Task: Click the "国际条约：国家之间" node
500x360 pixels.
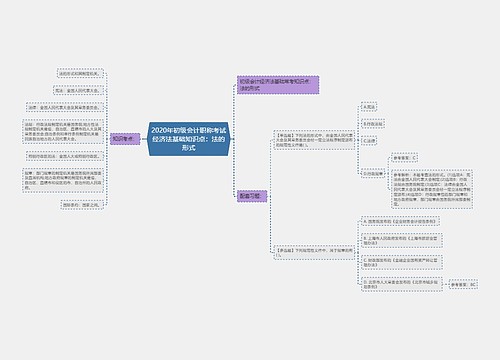Action: click(82, 205)
